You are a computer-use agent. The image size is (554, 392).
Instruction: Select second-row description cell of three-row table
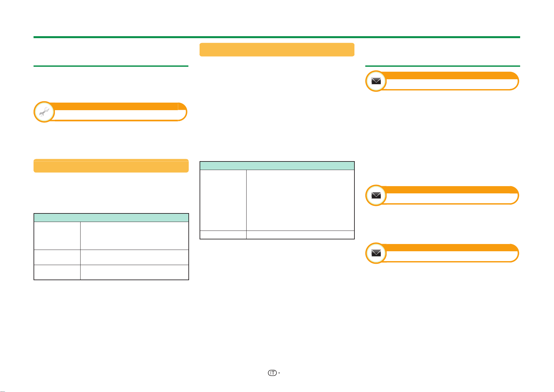[134, 257]
